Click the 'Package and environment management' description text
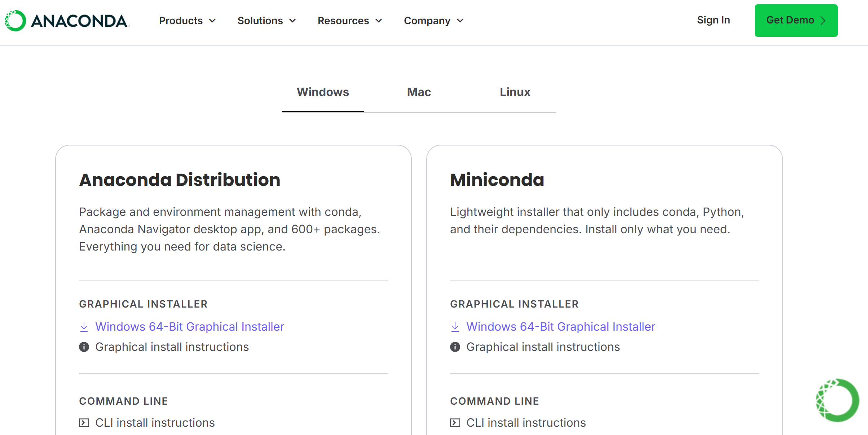Image resolution: width=868 pixels, height=435 pixels. coord(230,229)
